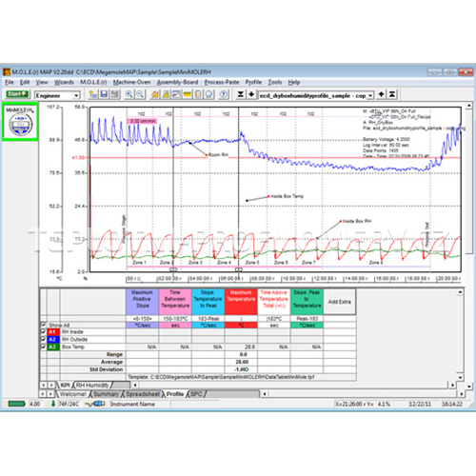Image resolution: width=476 pixels, height=476 pixels.
Task: Click the data table scroll up arrow
Action: pyautogui.click(x=460, y=292)
